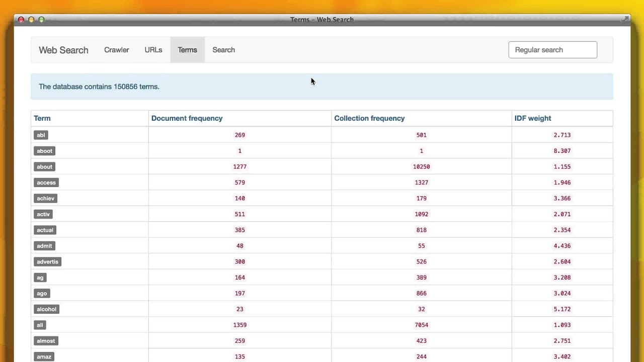Click the fullscreen icon in title bar

625,19
